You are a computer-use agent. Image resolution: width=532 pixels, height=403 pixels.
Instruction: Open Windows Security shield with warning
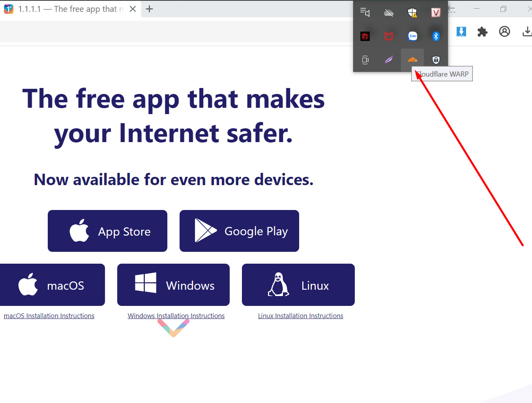(x=412, y=13)
